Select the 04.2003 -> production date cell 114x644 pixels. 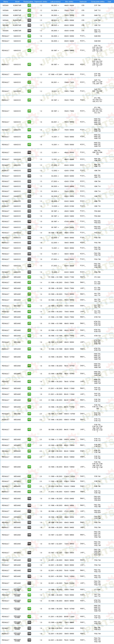[55, 176]
